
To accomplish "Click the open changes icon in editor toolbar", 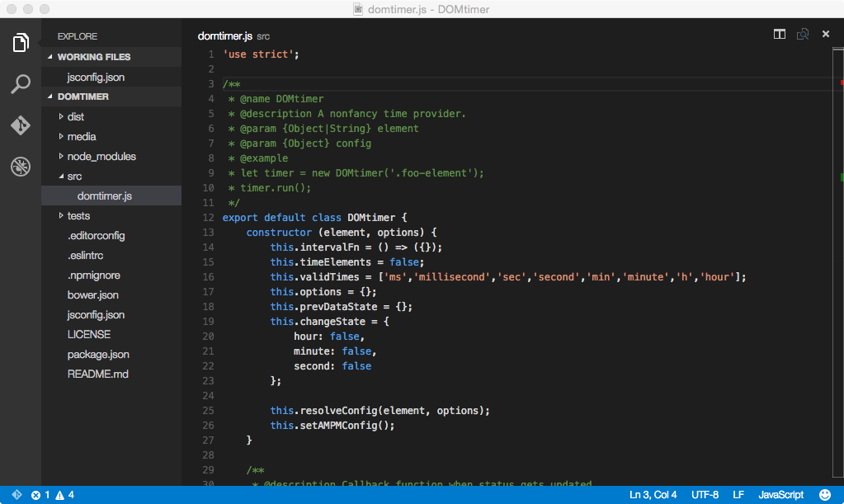I will pos(802,34).
